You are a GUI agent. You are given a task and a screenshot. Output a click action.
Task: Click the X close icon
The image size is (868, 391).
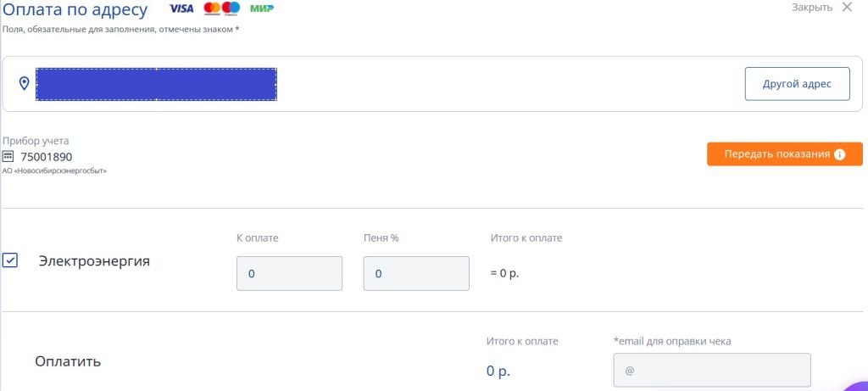pyautogui.click(x=847, y=8)
